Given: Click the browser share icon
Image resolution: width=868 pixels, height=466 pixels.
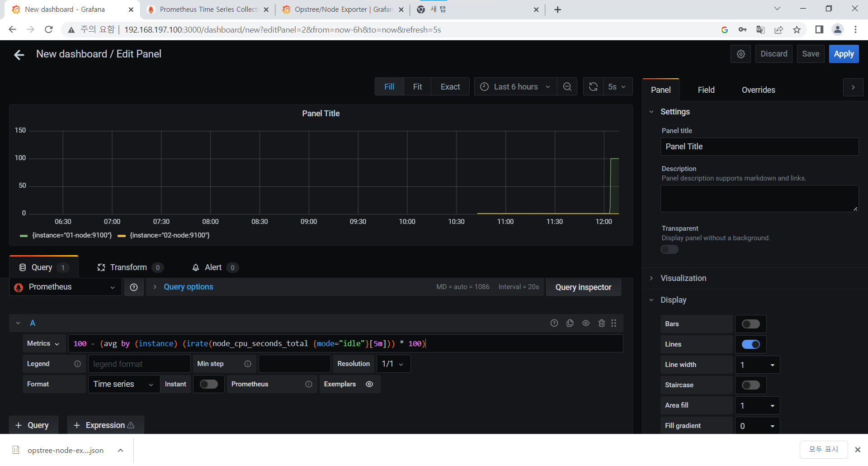Looking at the screenshot, I should coord(778,29).
